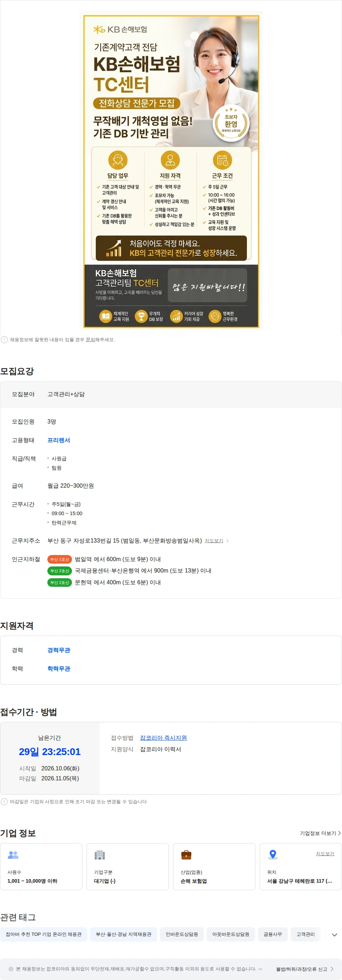Screen dimensions: 342x980
Task: Click the 1,001 ~ 10,000명 이하 value
Action: (32, 881)
